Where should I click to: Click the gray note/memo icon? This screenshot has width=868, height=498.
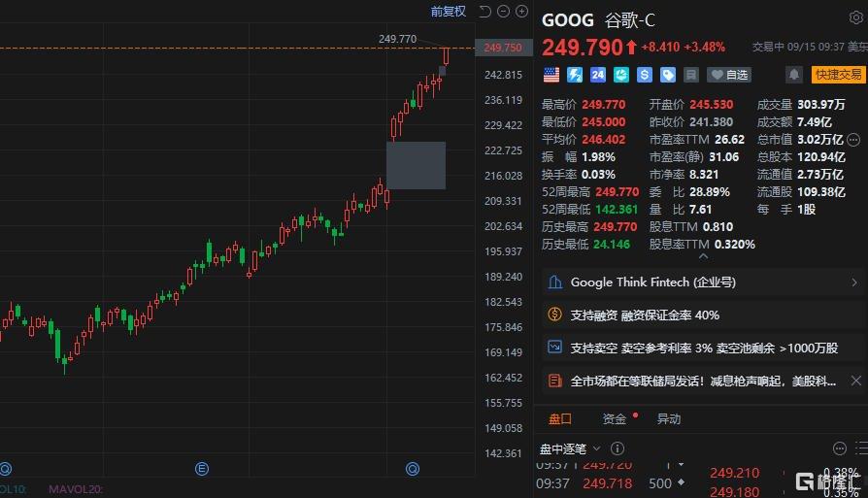pos(691,75)
